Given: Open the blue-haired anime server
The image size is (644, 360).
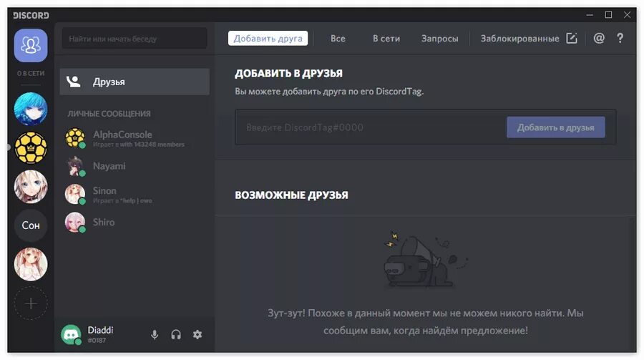Looking at the screenshot, I should [x=31, y=109].
